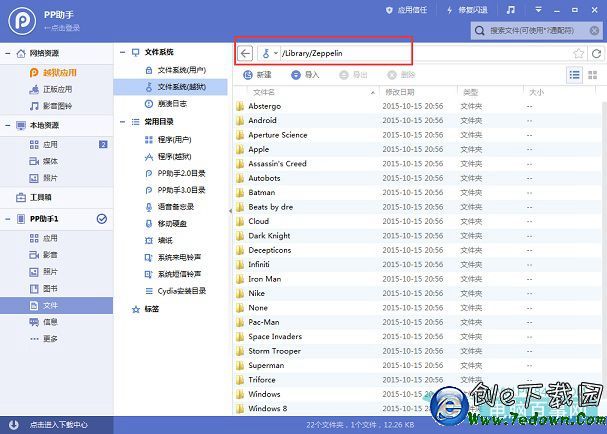Image resolution: width=607 pixels, height=434 pixels.
Task: Collapse the 网络资源 section
Action: 8,53
